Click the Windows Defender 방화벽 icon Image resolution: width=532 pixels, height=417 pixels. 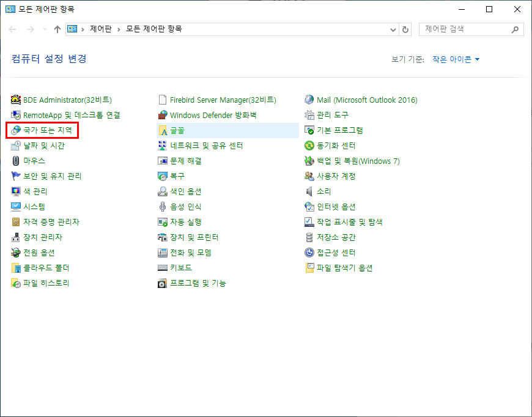point(163,115)
